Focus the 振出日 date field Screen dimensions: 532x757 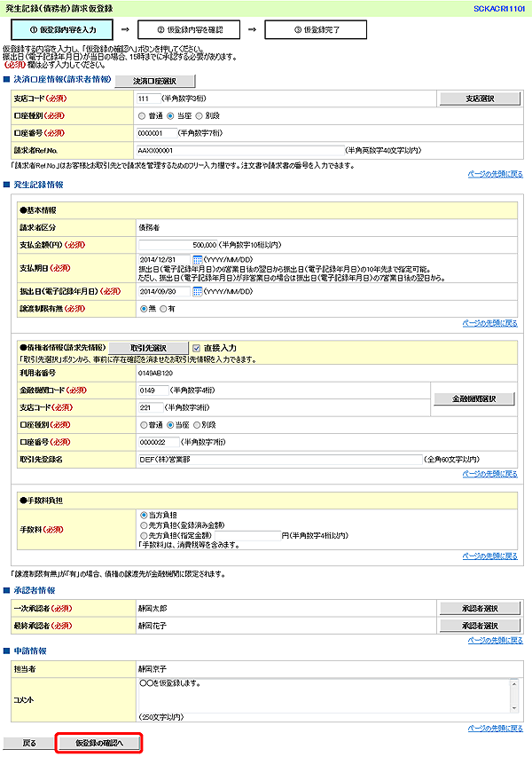click(x=164, y=291)
